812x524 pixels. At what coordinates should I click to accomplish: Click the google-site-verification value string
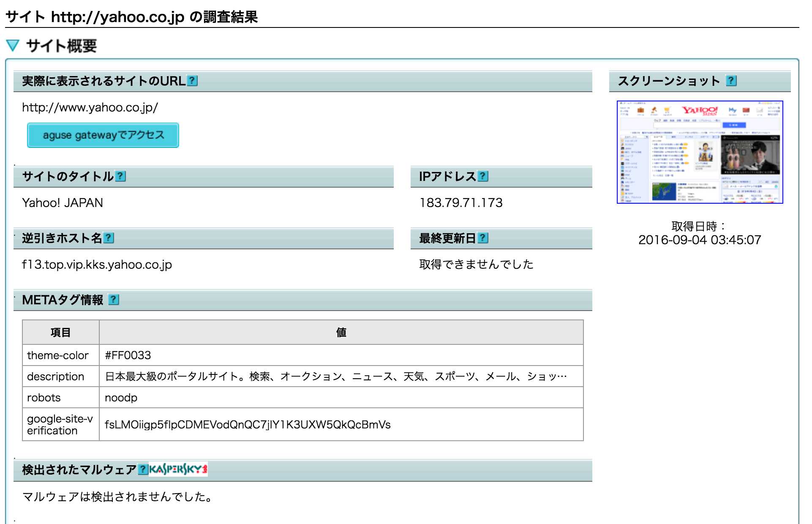point(248,425)
